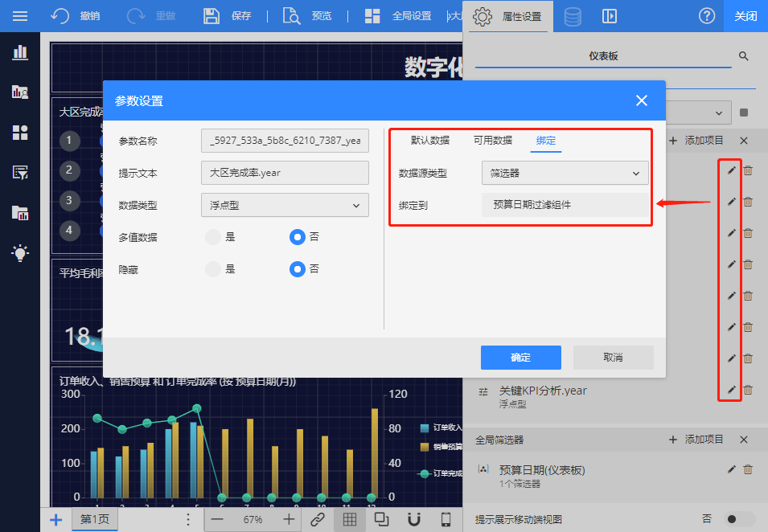The height and width of the screenshot is (532, 768).
Task: Switch to the 默认数据 tab
Action: coord(429,140)
